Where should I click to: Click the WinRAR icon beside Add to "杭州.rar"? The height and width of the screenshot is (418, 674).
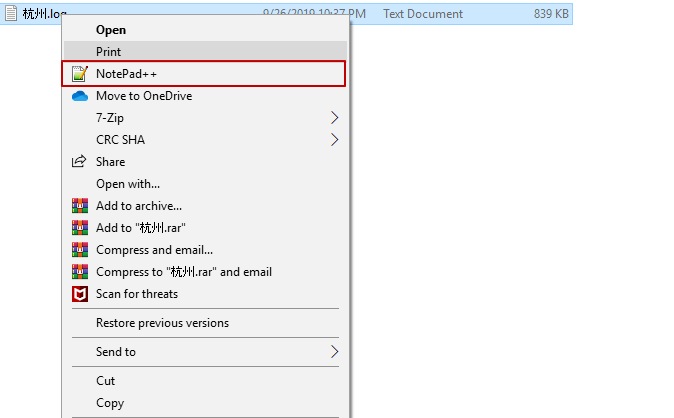[x=80, y=228]
